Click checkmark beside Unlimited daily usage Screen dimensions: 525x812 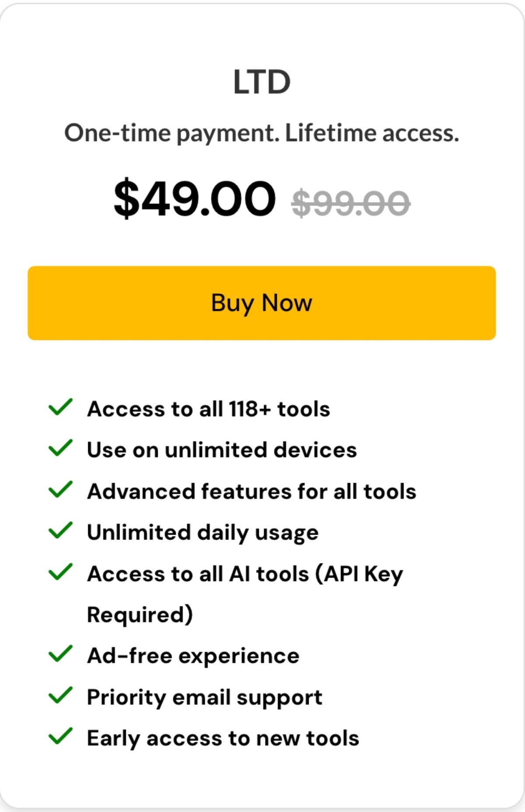pos(60,530)
